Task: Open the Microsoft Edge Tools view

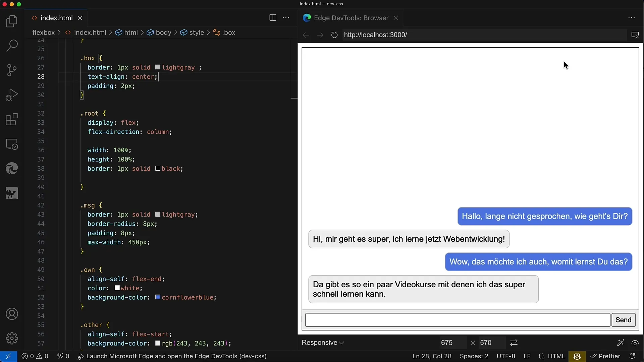Action: [12, 168]
